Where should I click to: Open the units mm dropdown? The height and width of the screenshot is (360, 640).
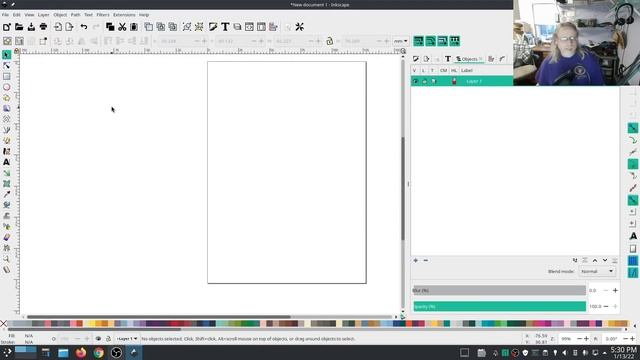[400, 41]
